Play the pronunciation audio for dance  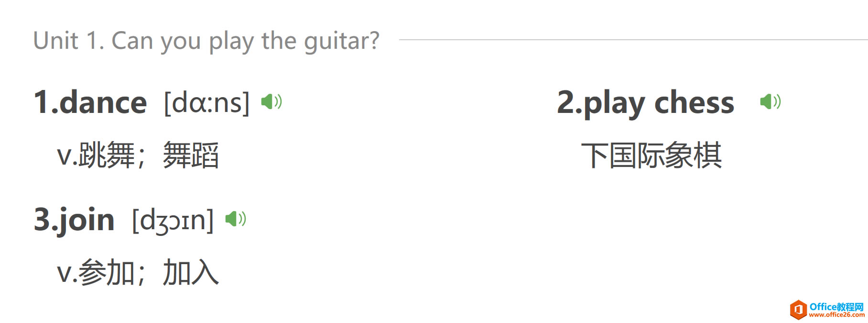pos(271,101)
